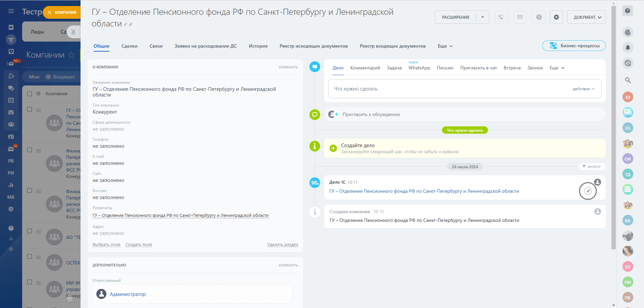
Task: Click the phone call icon in header
Action: (501, 17)
